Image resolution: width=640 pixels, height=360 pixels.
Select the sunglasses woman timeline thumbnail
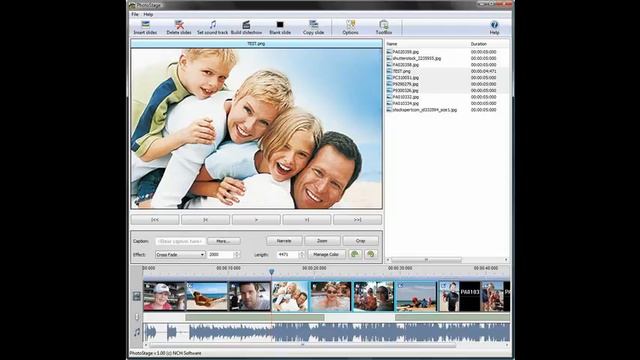331,296
